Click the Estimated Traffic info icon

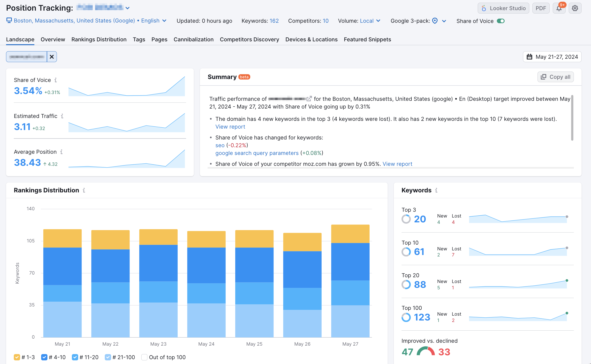(x=62, y=116)
